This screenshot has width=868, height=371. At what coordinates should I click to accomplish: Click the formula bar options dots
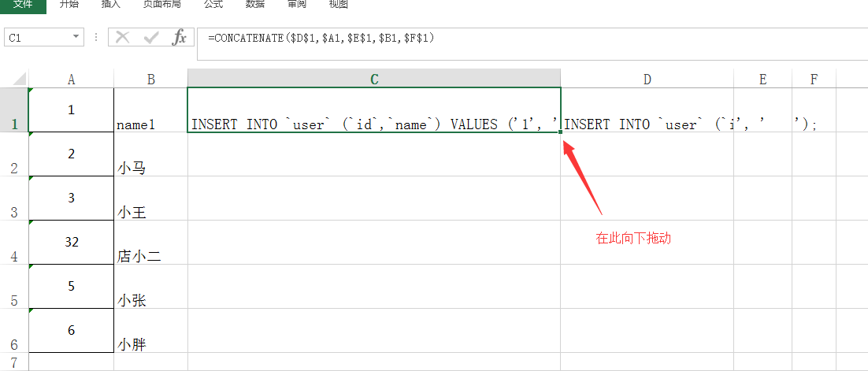point(96,38)
